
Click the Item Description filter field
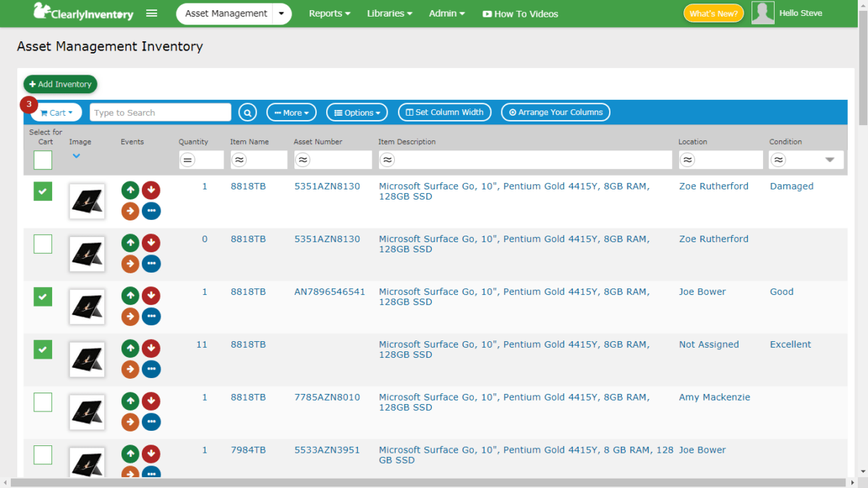(525, 160)
